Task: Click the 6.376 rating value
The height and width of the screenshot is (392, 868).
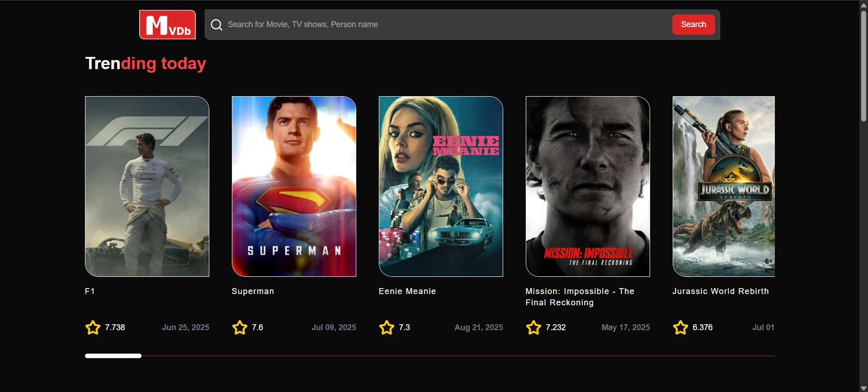Action: (703, 327)
